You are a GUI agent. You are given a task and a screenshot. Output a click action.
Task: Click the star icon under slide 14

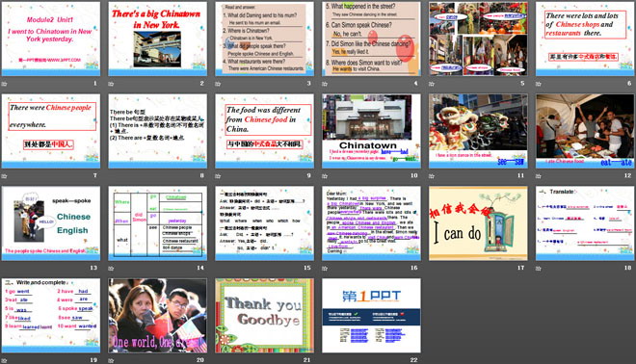(111, 268)
